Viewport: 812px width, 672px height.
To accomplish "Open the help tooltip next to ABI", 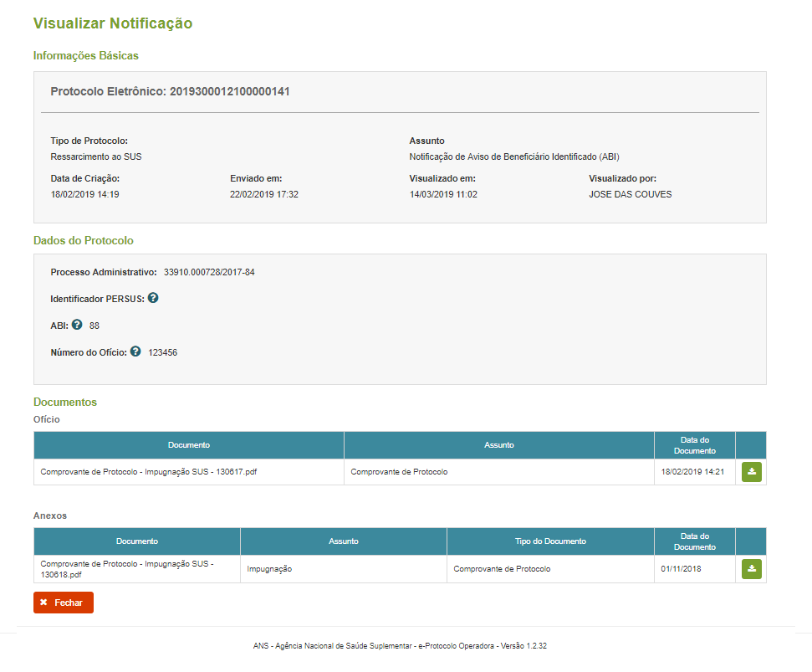I will pos(77,325).
